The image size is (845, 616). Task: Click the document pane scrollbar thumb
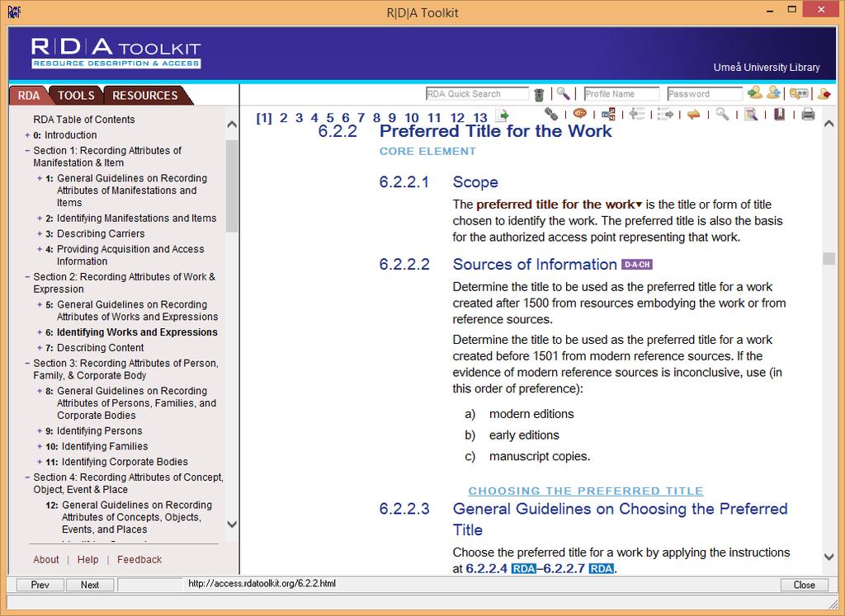[828, 258]
